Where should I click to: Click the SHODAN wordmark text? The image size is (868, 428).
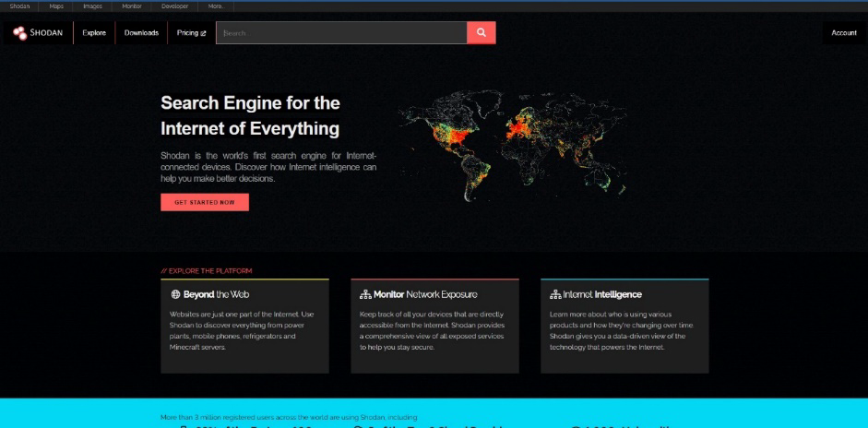(x=46, y=32)
